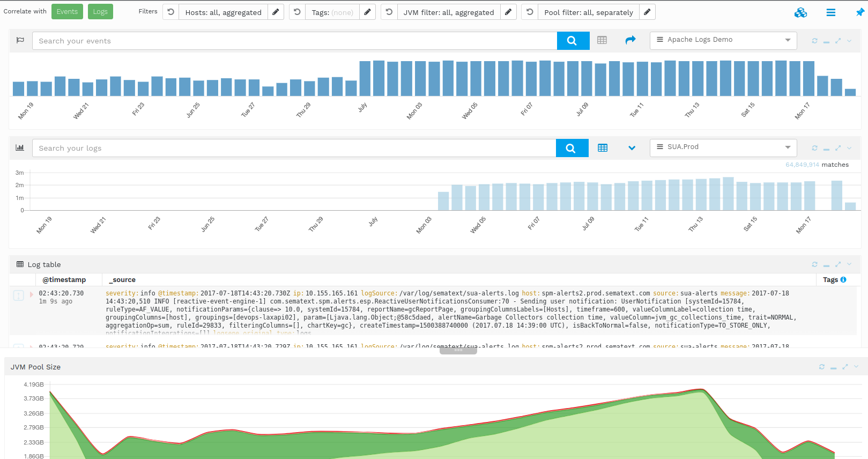The width and height of the screenshot is (868, 459).
Task: Expand the Log table panel to fullscreen
Action: 838,264
